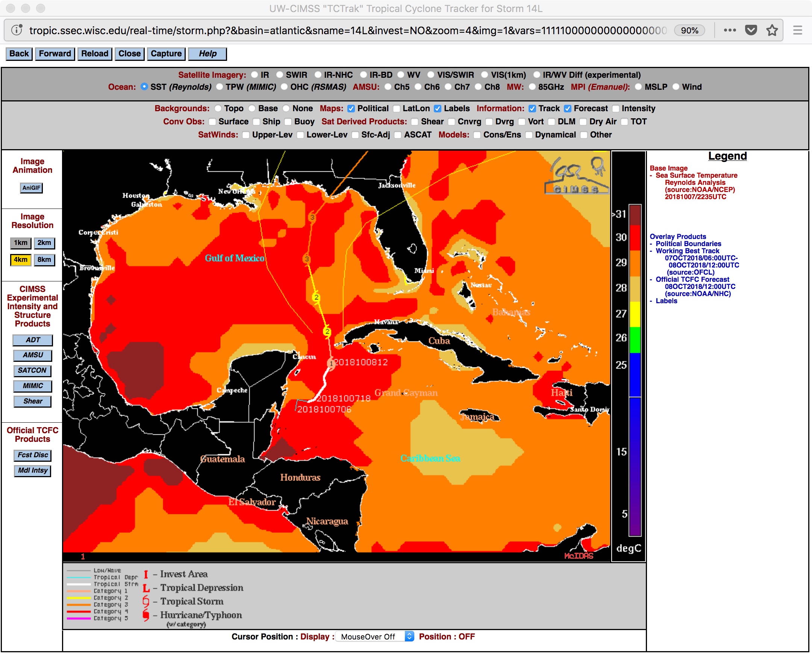Screen dimensions: 812x653
Task: Click the CIMSS logo on the map
Action: point(576,175)
